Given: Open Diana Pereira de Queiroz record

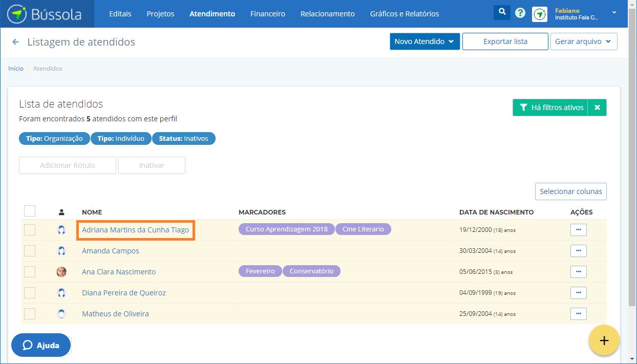Looking at the screenshot, I should (x=124, y=293).
